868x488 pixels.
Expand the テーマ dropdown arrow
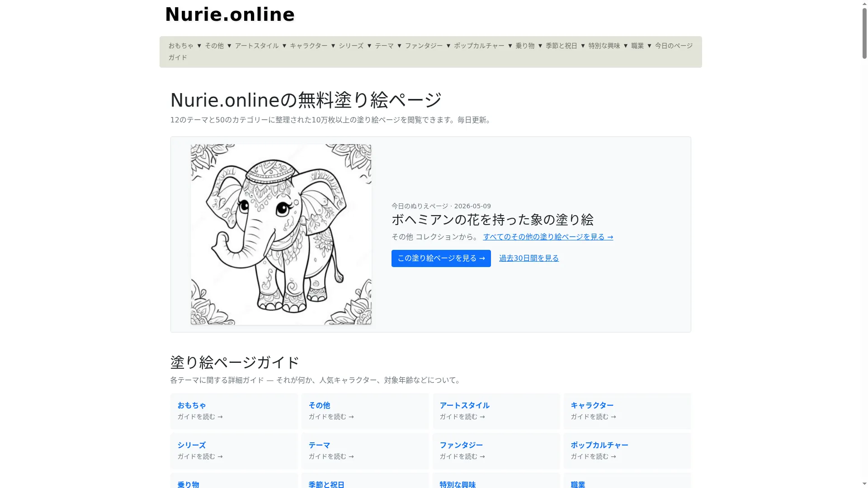(x=399, y=46)
